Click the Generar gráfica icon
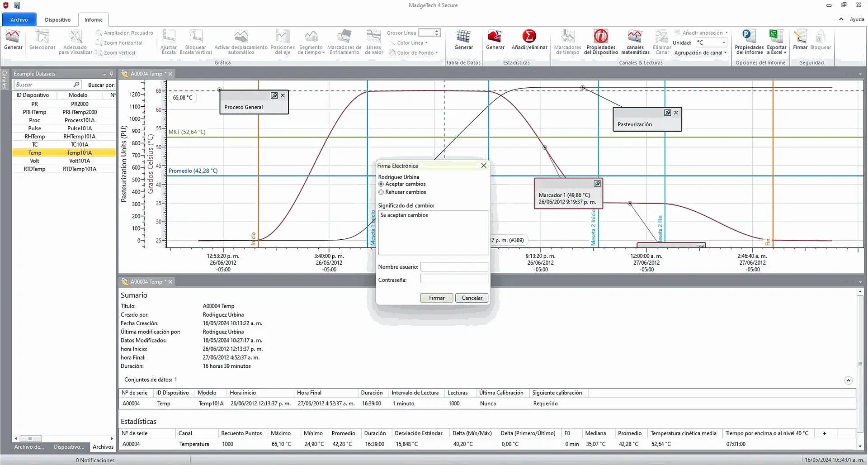 tap(13, 40)
